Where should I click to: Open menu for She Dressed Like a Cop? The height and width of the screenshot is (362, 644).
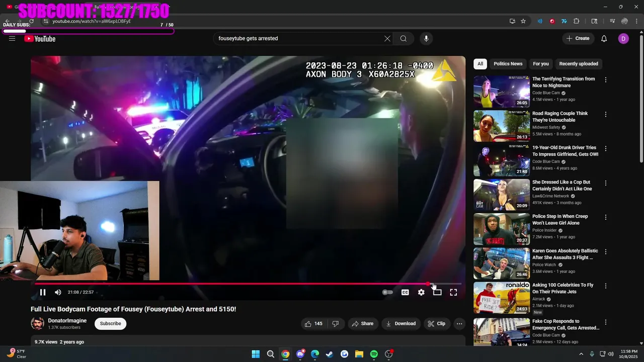click(x=606, y=183)
